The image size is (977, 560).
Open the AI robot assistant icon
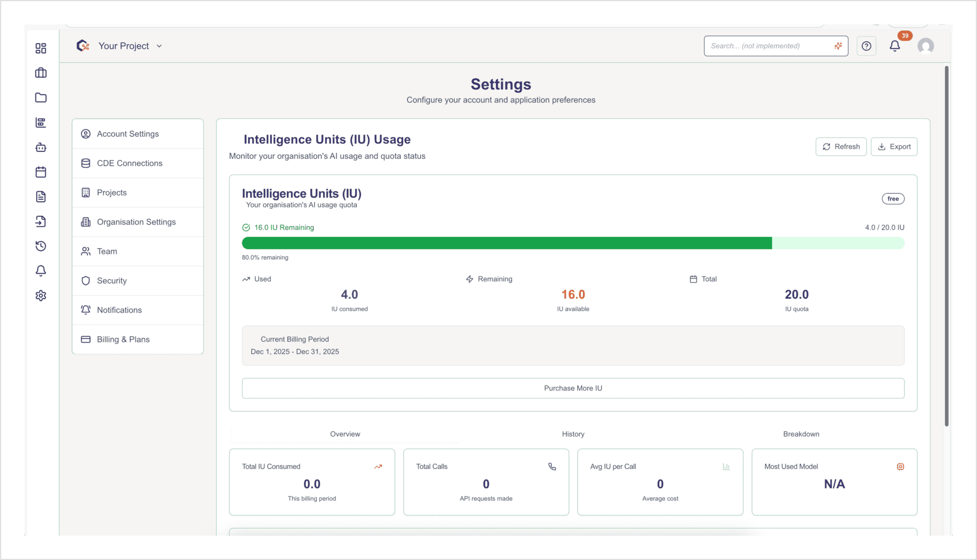point(41,147)
